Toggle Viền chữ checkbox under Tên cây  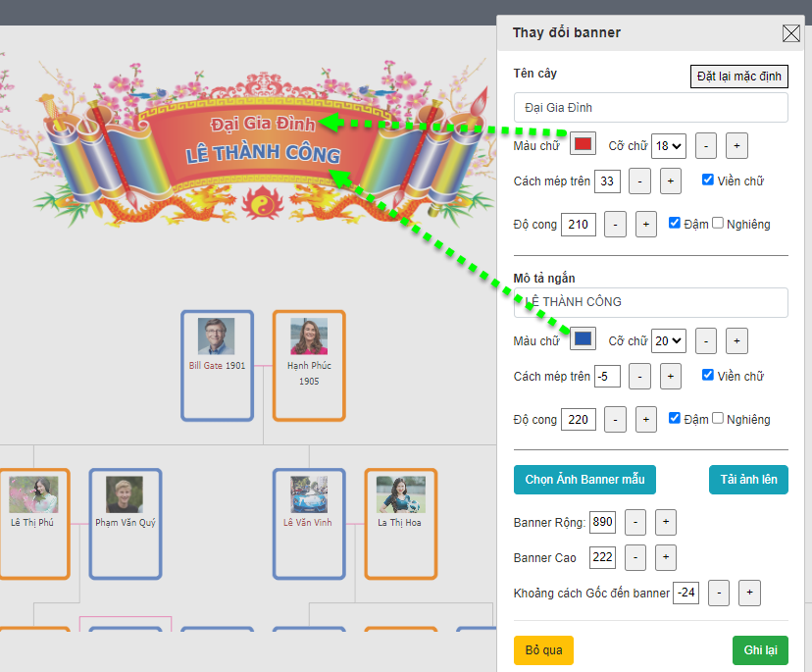[708, 181]
